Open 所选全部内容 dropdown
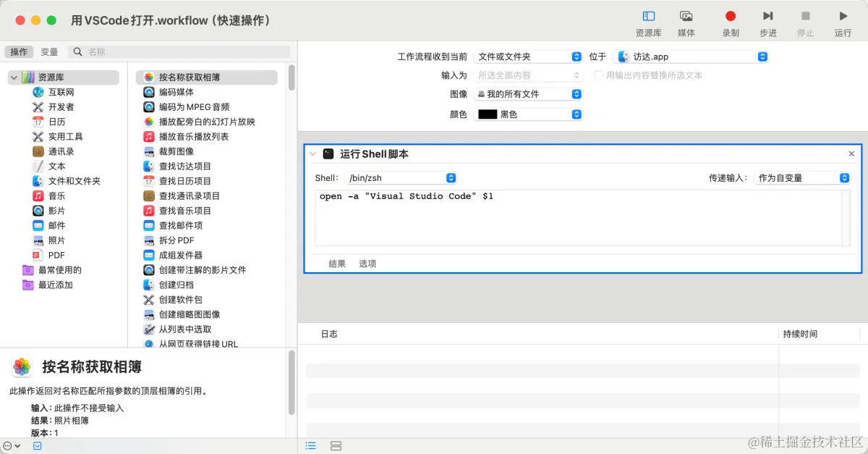The height and width of the screenshot is (454, 868). click(528, 75)
